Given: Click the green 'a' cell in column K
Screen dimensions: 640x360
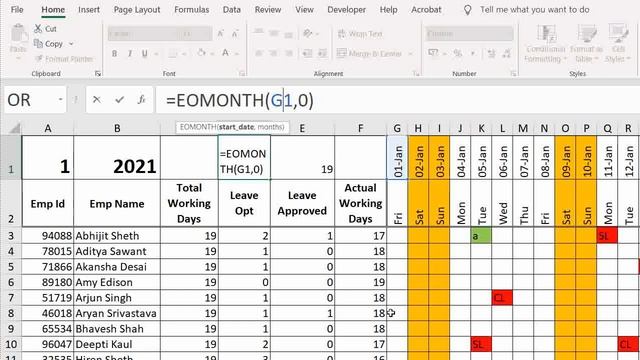Looking at the screenshot, I should click(481, 236).
